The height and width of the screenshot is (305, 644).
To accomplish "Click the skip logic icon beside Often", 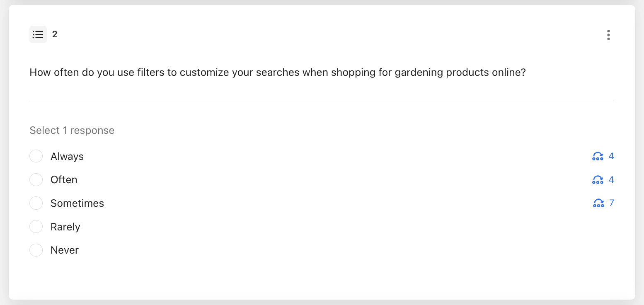I will coord(598,179).
